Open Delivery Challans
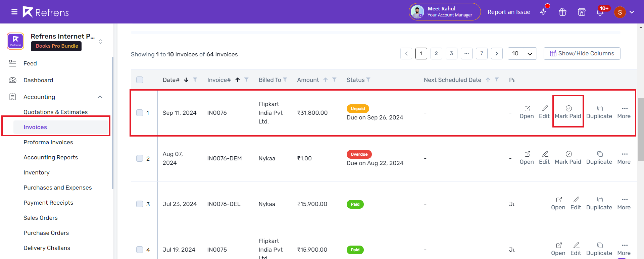Screen dimensions: 644x259 [x=47, y=248]
